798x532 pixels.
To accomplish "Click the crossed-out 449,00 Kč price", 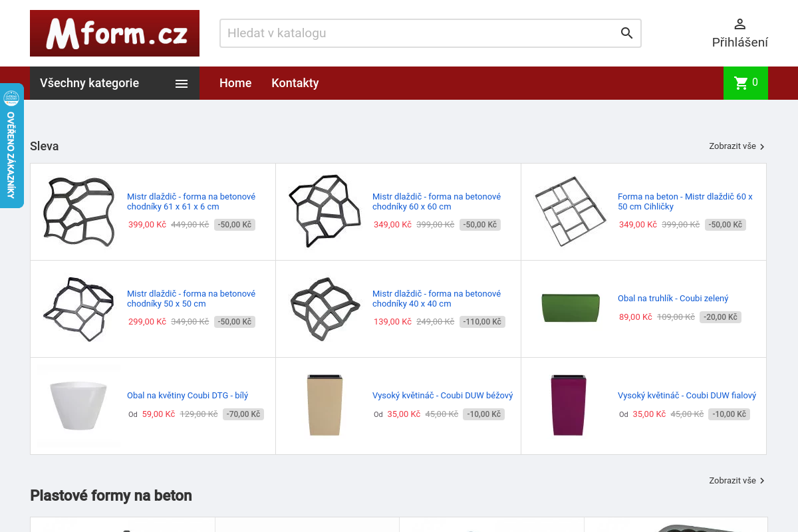I will (190, 225).
